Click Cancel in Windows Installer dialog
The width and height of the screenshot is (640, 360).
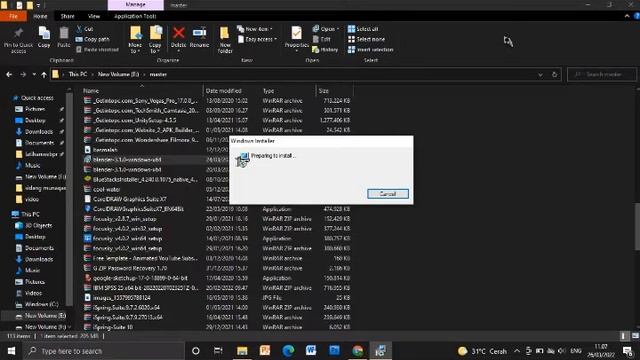(388, 194)
